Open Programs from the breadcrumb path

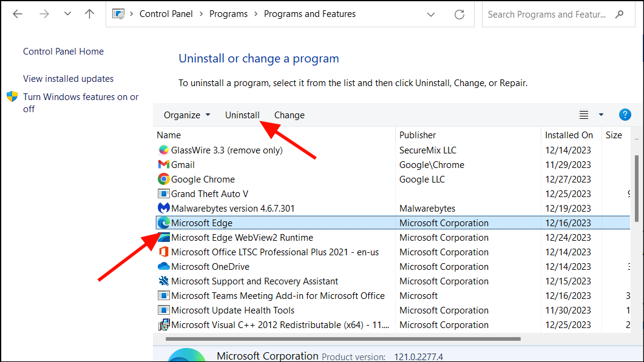228,13
